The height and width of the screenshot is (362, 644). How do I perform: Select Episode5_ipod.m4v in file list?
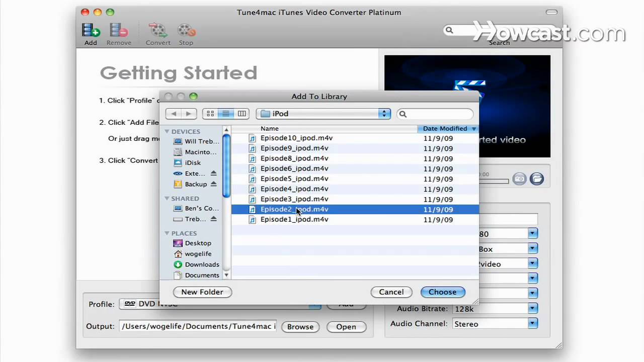tap(294, 178)
